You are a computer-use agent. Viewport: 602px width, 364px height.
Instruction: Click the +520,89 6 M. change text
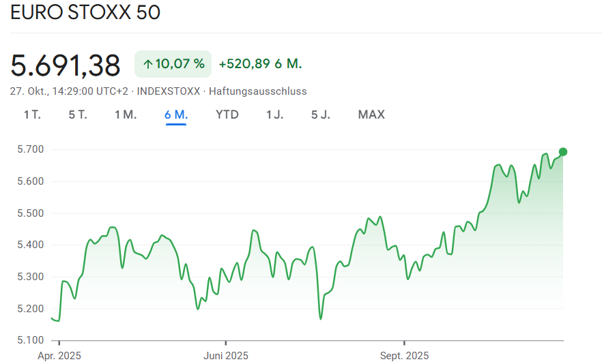pos(260,64)
